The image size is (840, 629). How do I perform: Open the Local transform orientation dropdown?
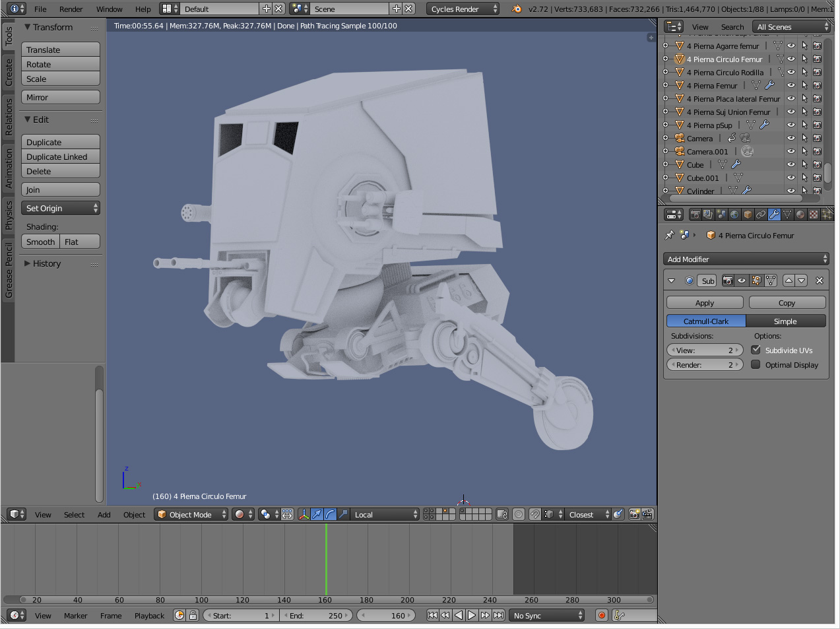385,514
